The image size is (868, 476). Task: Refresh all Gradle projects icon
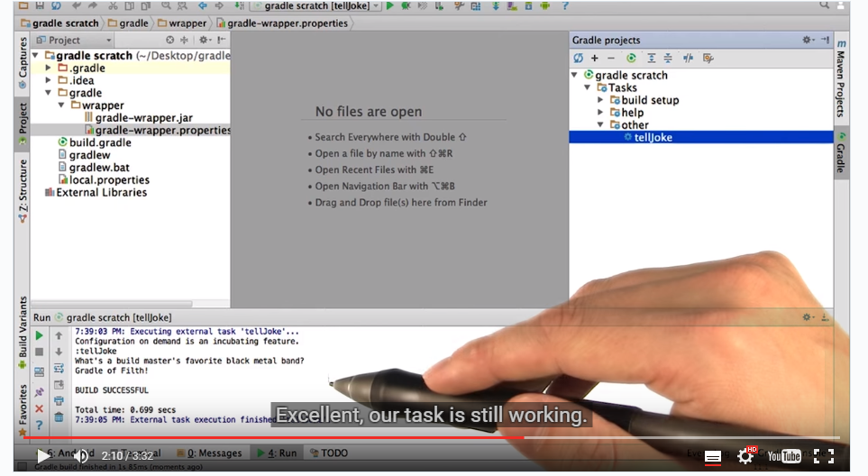click(x=579, y=58)
